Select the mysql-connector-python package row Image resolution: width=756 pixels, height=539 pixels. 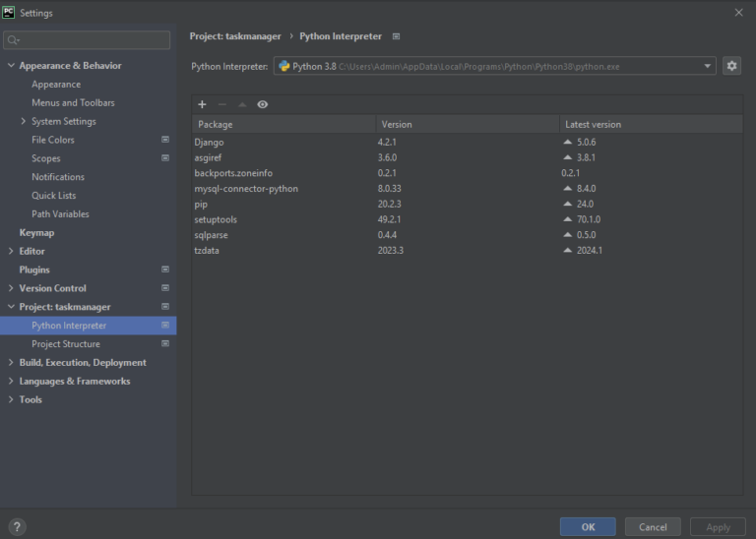468,188
